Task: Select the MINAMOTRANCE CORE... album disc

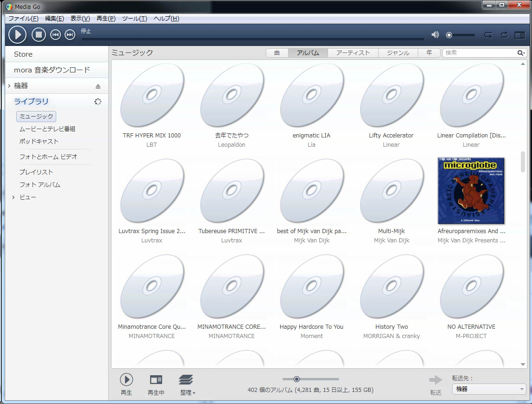Action: pyautogui.click(x=232, y=287)
